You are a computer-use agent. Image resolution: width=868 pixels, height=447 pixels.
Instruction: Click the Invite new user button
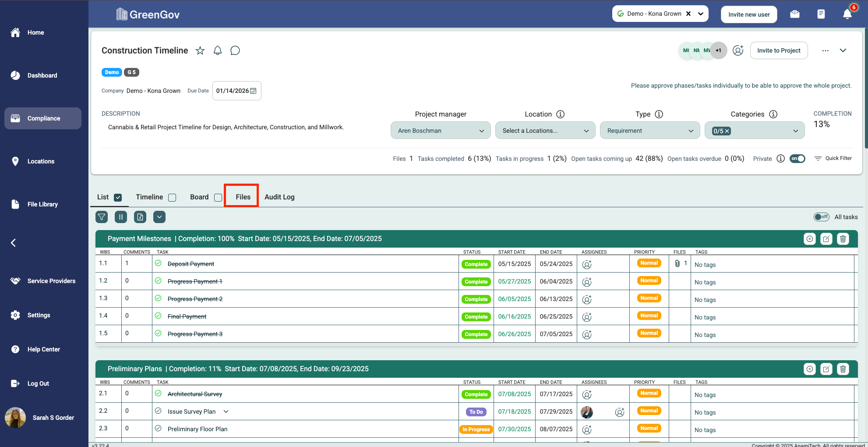(748, 14)
